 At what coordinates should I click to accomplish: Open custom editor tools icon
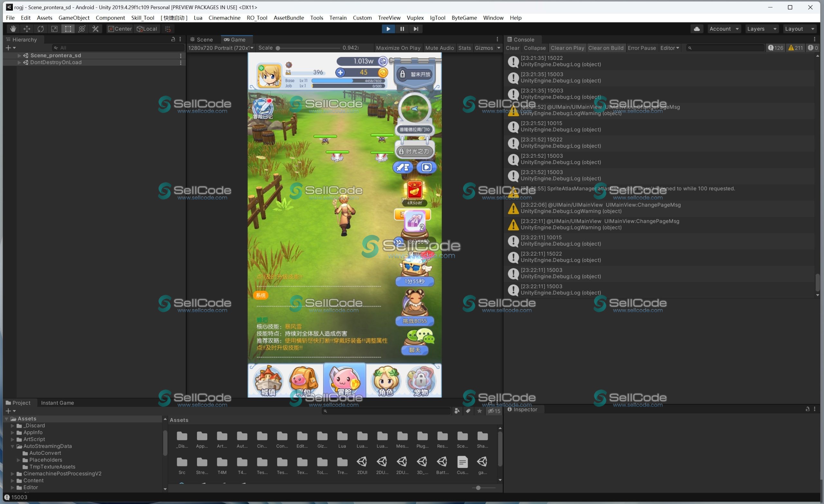coord(95,29)
